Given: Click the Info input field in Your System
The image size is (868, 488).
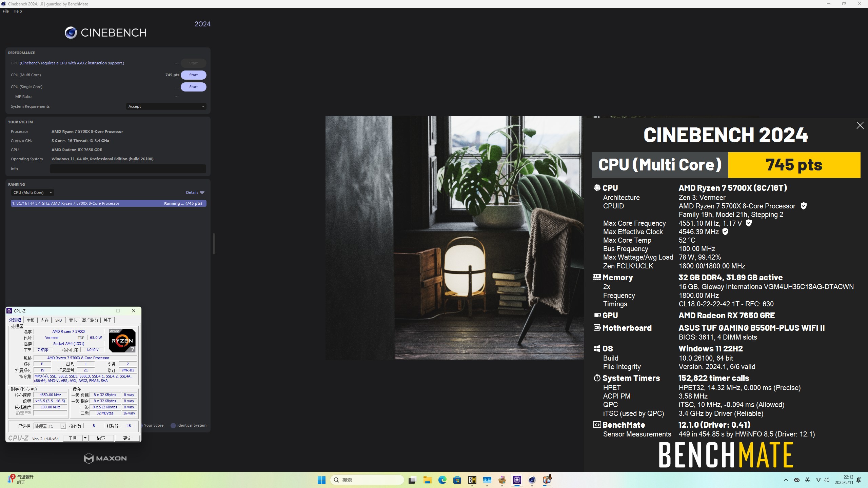Looking at the screenshot, I should point(128,169).
